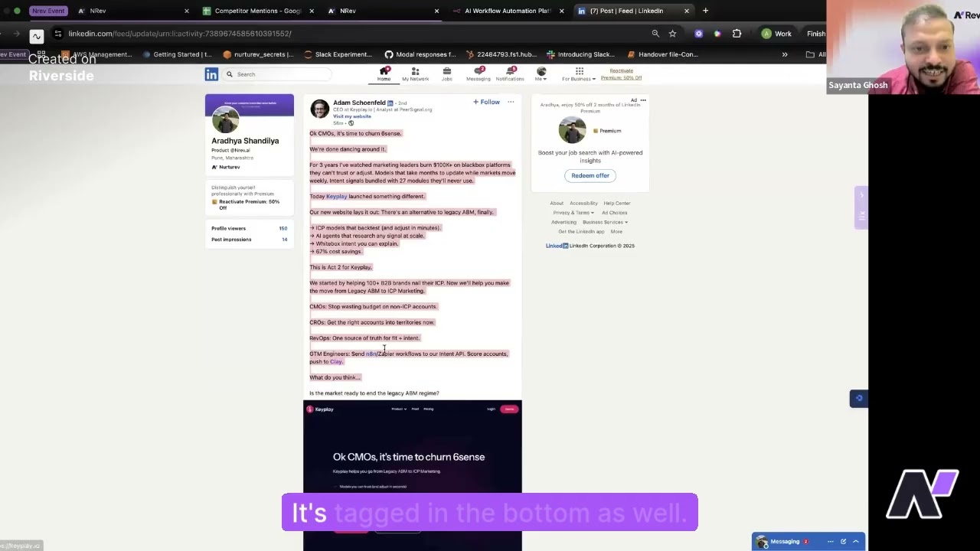Click Aradhya Shandilya's profile avatar in sidebar

click(x=225, y=120)
